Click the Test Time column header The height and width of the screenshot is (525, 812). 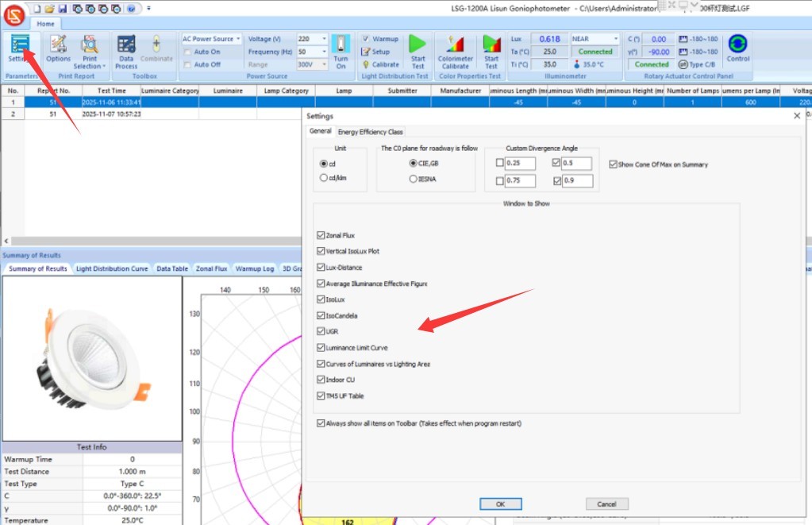[111, 91]
